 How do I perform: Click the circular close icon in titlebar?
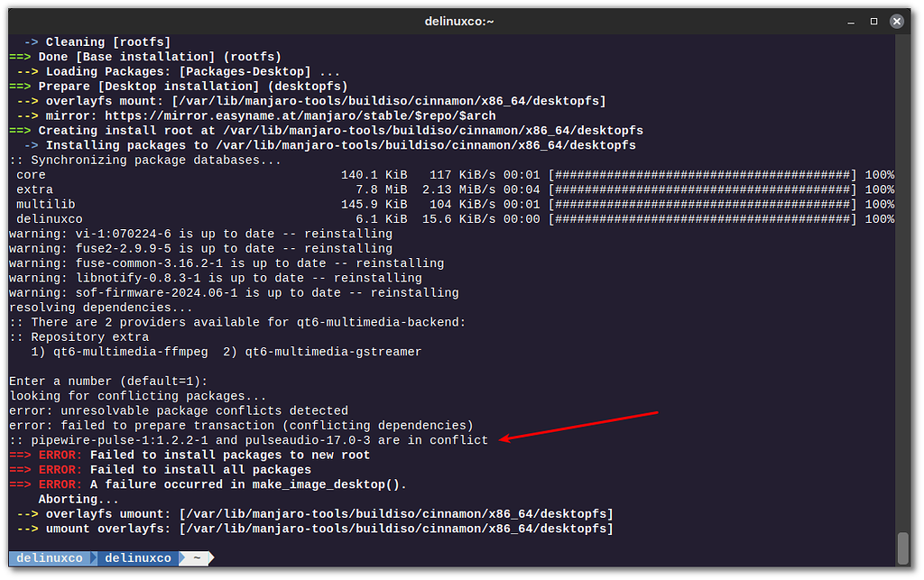pyautogui.click(x=896, y=20)
